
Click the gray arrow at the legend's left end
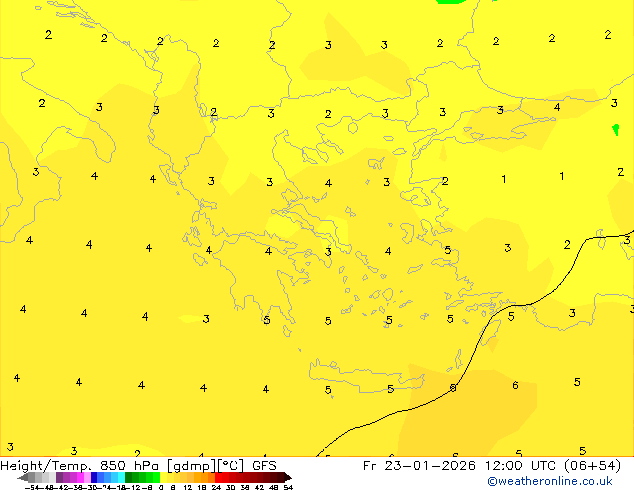coord(23,477)
